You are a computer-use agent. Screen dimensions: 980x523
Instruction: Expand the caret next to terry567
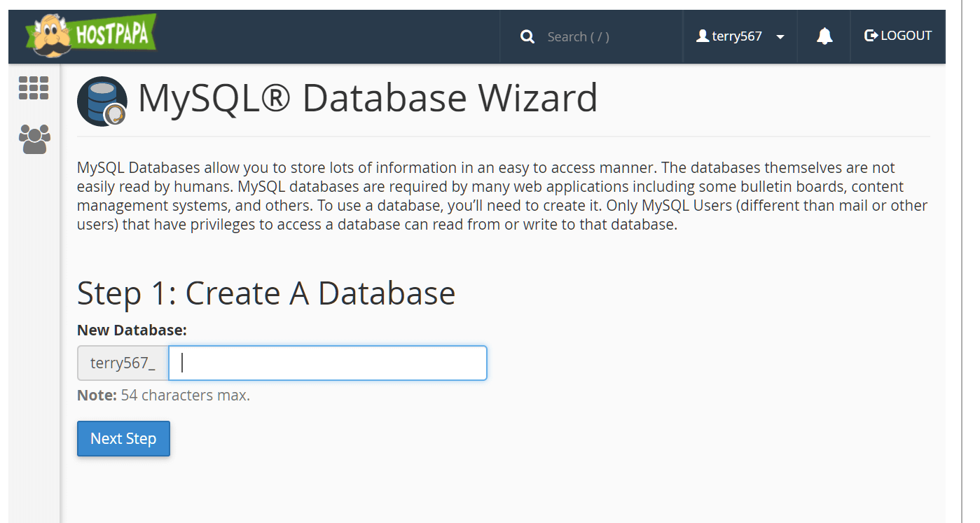tap(780, 37)
